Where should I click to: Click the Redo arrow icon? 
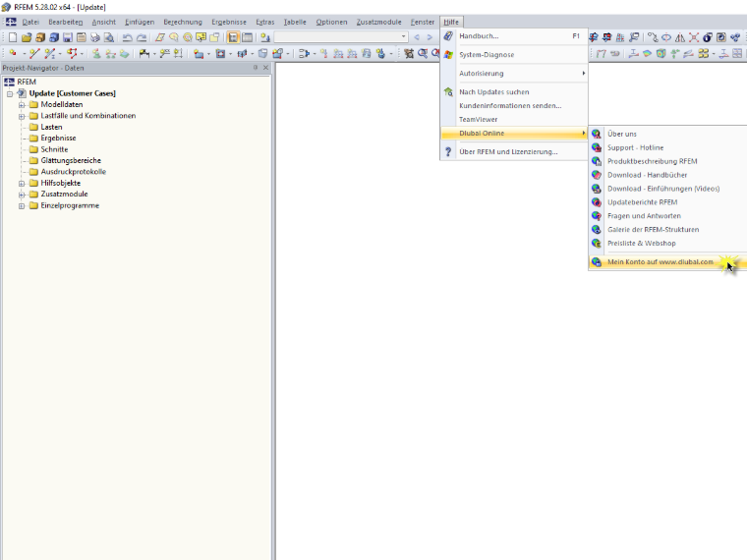click(x=142, y=37)
